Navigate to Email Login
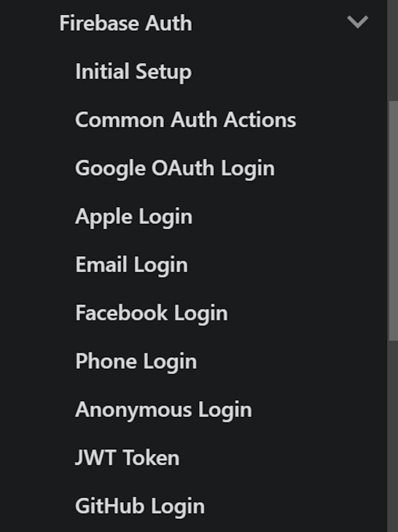The height and width of the screenshot is (532, 398). point(131,265)
